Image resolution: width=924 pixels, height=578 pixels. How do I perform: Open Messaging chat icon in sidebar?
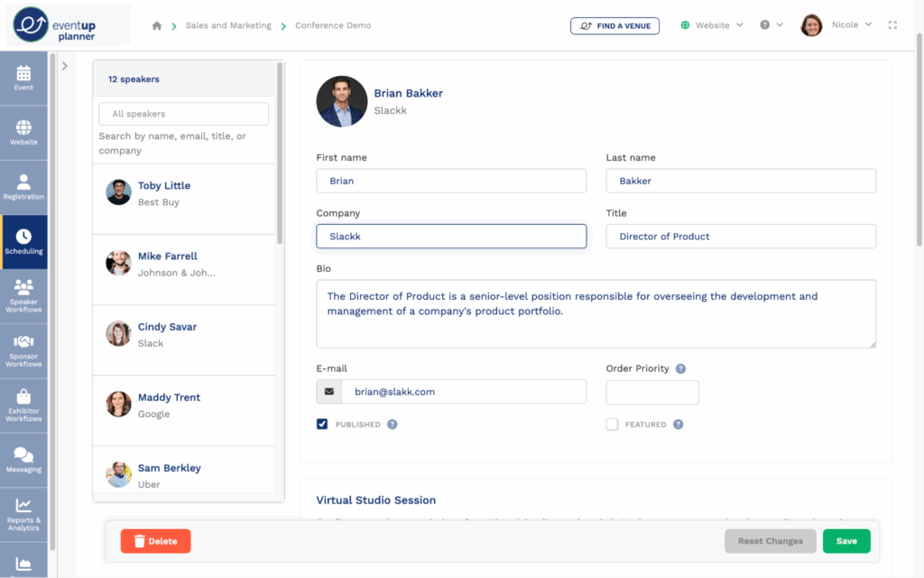23,460
